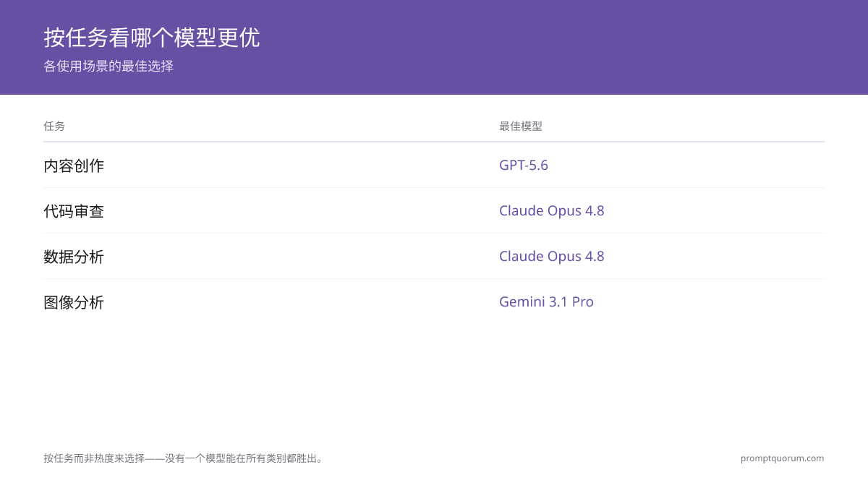Click Claude Opus 4.8 in 代码审查 row
Screen dimensions: 868x488
click(552, 210)
